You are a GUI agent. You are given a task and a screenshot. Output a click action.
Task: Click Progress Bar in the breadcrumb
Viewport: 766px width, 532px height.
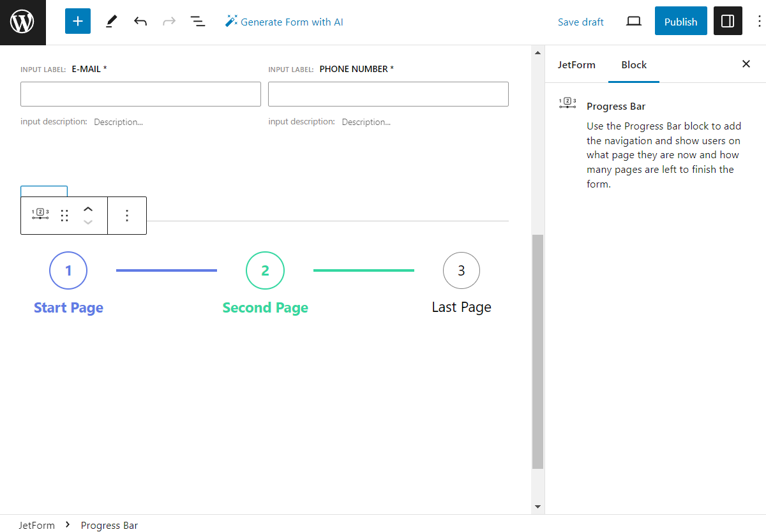click(109, 525)
